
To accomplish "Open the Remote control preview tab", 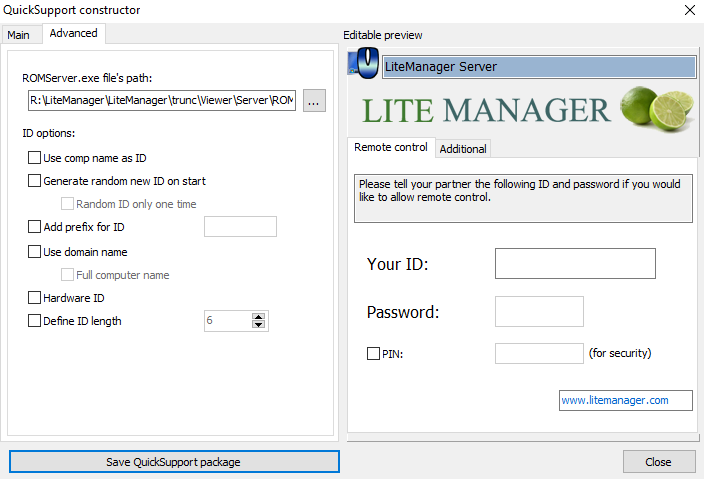I will 391,147.
